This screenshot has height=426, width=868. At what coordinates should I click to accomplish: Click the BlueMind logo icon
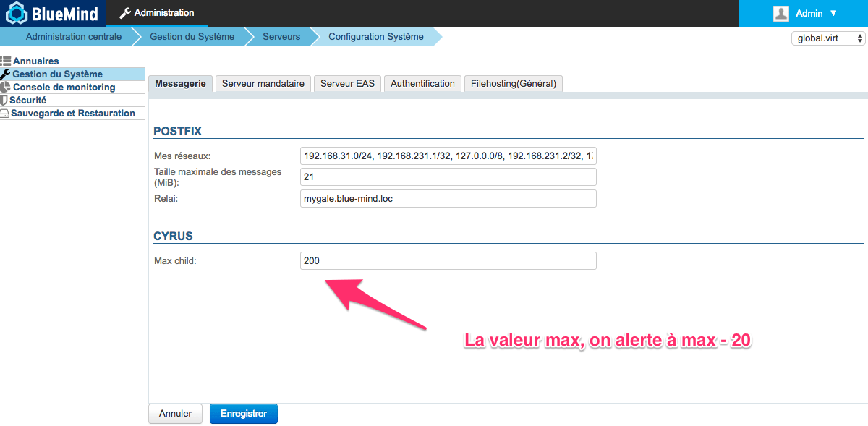tap(17, 13)
